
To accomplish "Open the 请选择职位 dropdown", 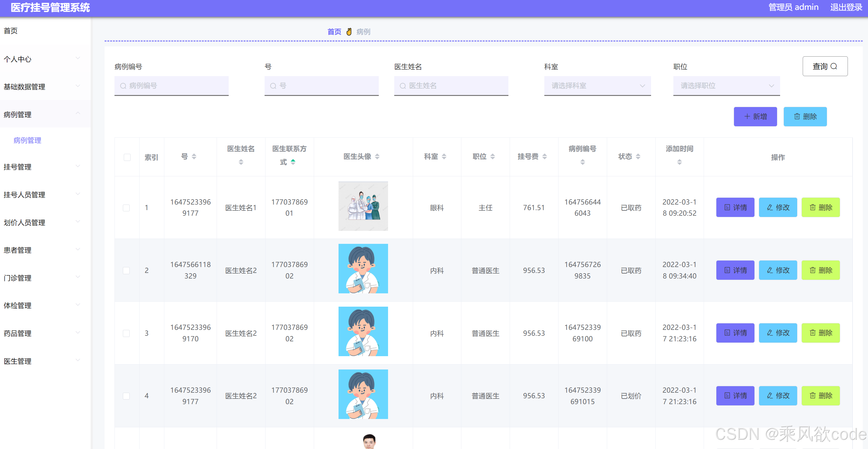I will pos(726,86).
